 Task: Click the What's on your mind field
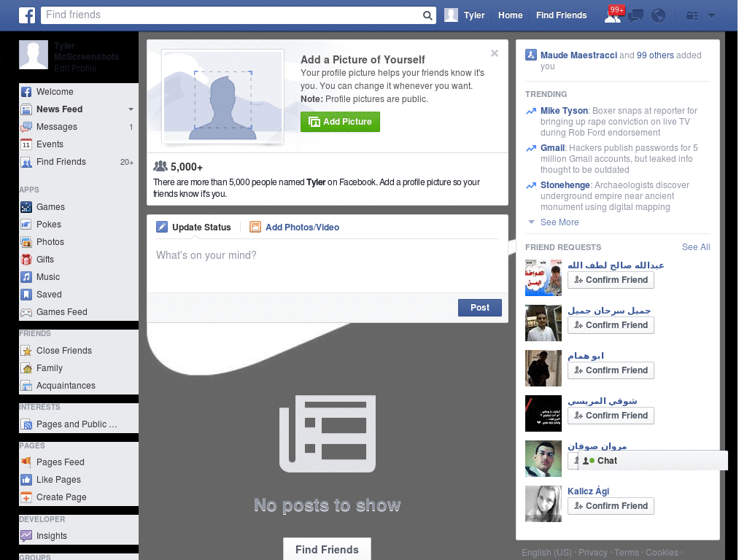pyautogui.click(x=328, y=264)
